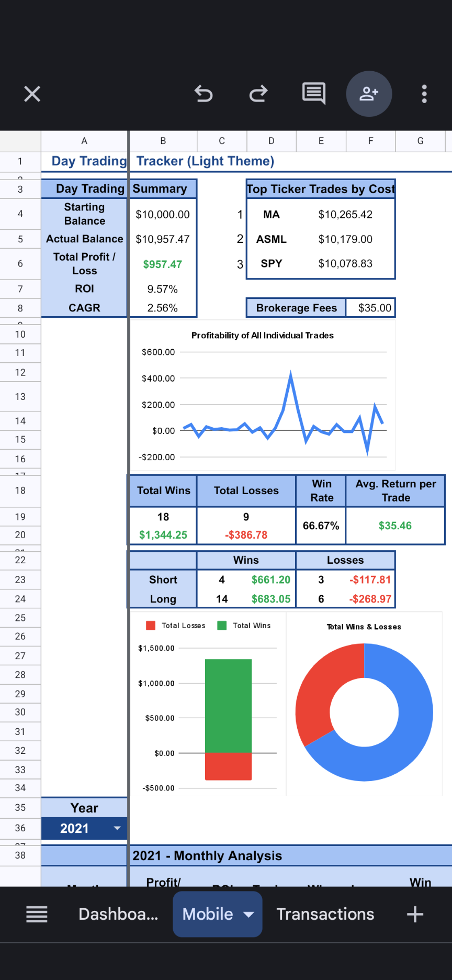Select row 18 header
452x980 pixels.
coord(20,491)
